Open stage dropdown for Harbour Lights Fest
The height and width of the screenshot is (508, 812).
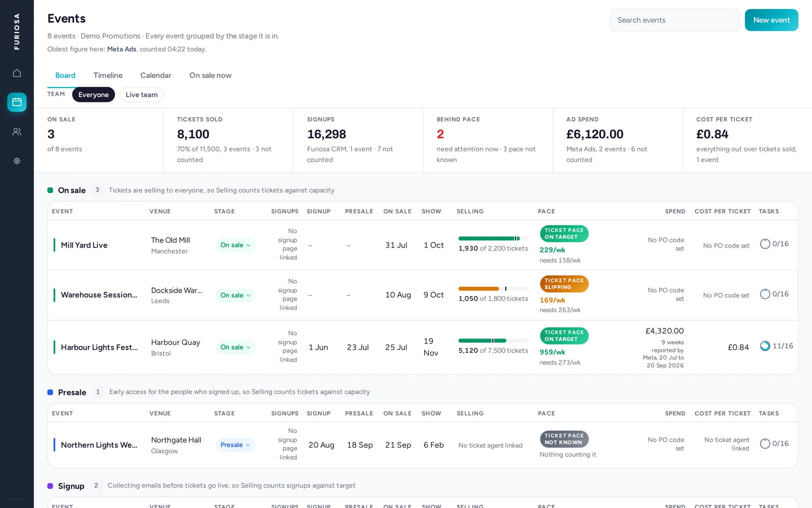[235, 347]
